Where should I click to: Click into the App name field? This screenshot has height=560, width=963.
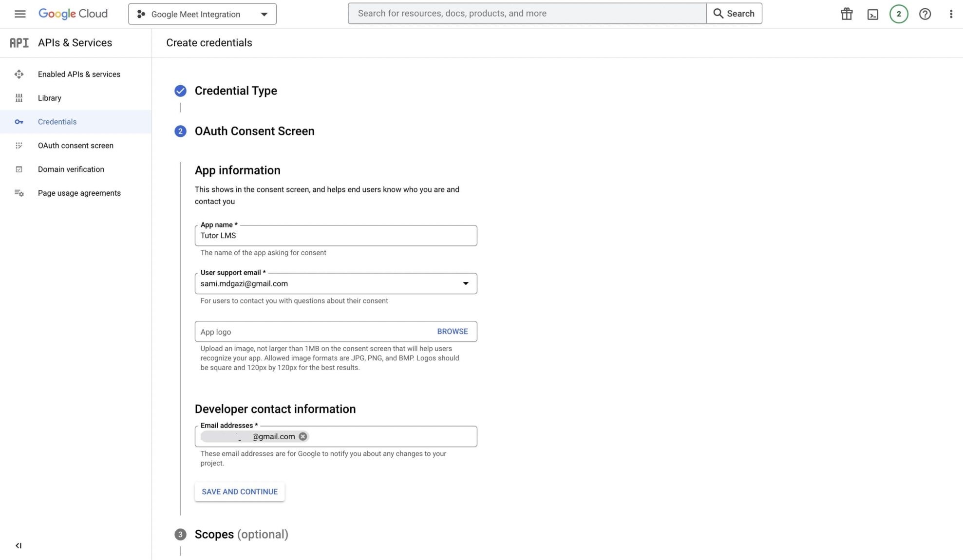[336, 236]
